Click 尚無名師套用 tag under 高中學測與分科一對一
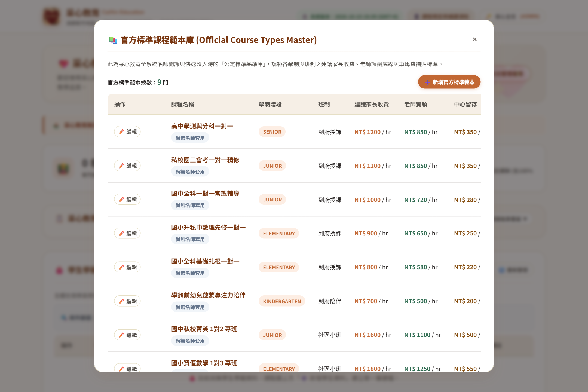 190,138
